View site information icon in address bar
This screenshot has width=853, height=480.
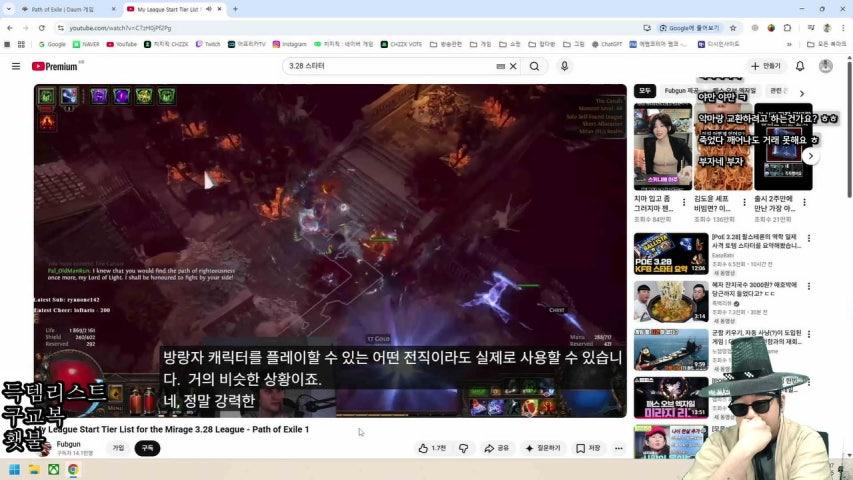(60, 28)
